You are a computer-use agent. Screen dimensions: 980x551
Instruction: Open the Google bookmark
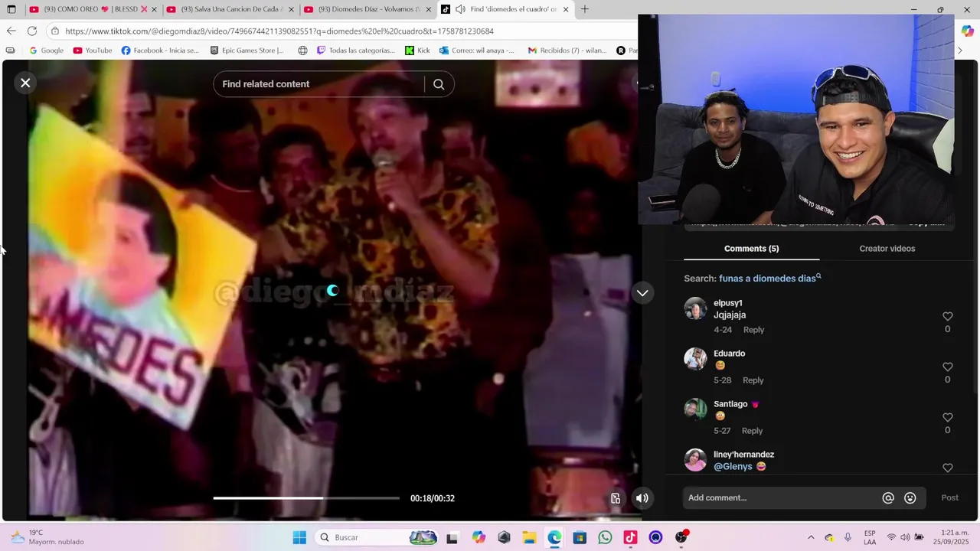[46, 51]
